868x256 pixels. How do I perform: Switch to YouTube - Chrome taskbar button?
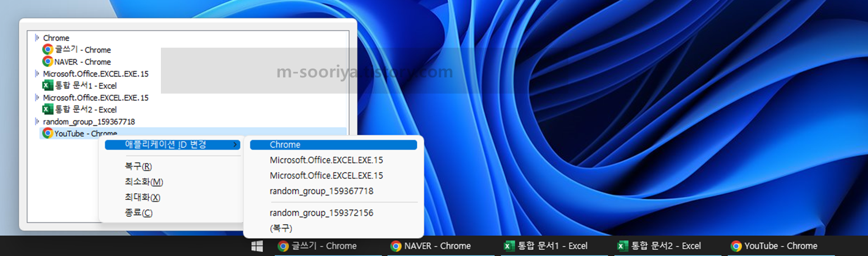click(781, 246)
